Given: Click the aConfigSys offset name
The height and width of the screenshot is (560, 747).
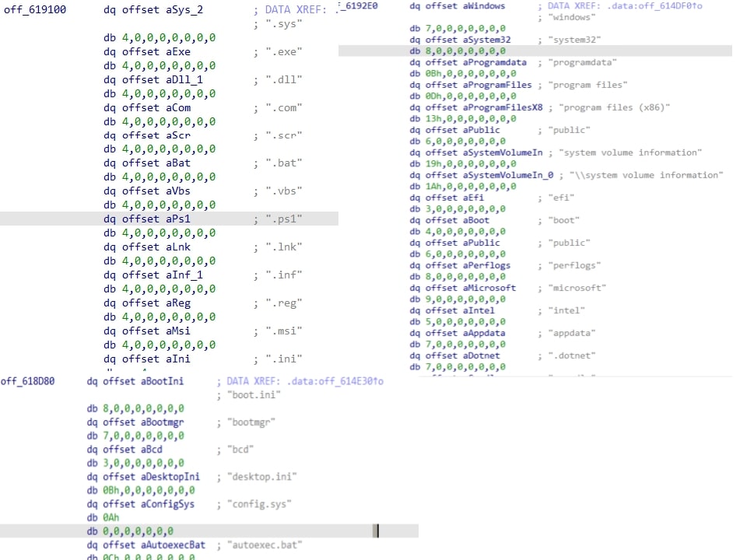Looking at the screenshot, I should [x=167, y=504].
